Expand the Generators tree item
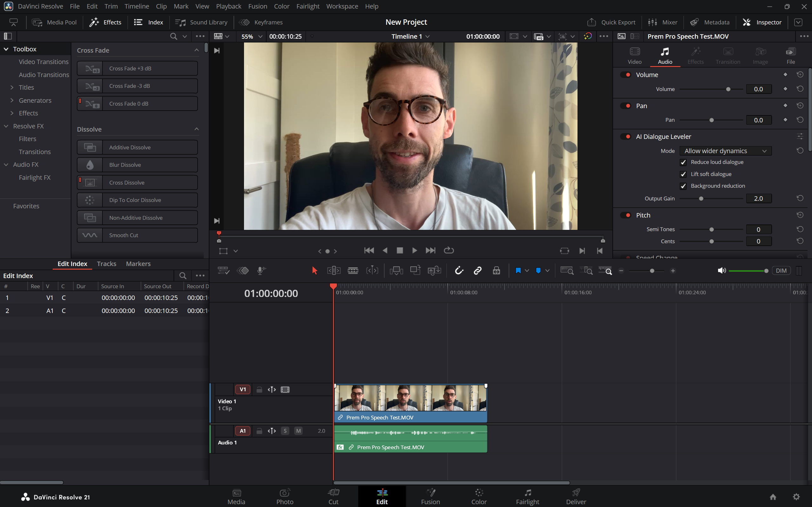This screenshot has height=507, width=812. (x=12, y=100)
